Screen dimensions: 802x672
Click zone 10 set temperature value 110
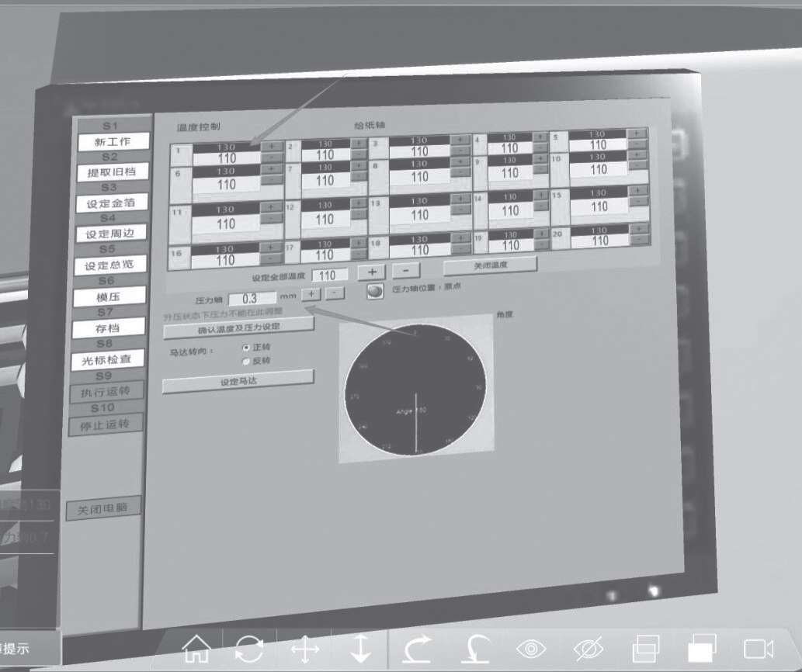(599, 170)
